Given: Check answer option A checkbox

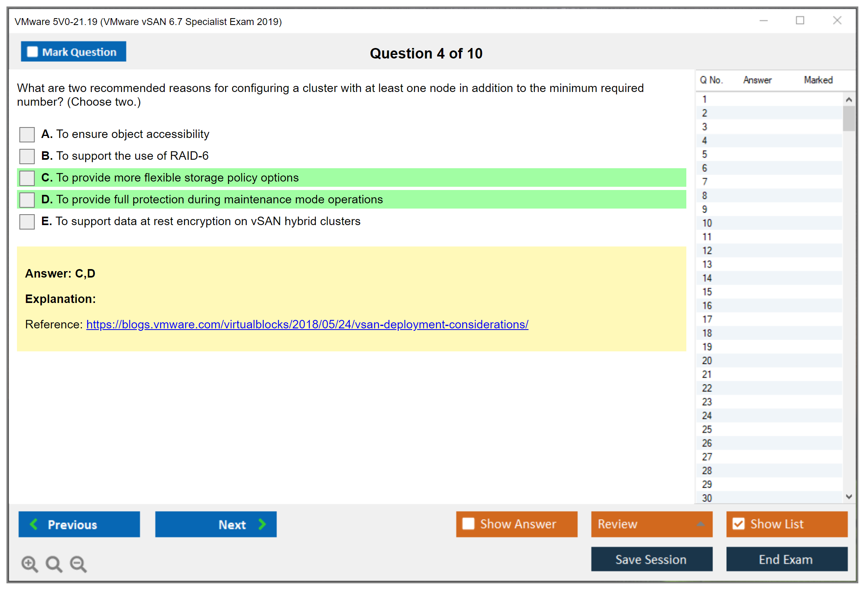Looking at the screenshot, I should 27,134.
